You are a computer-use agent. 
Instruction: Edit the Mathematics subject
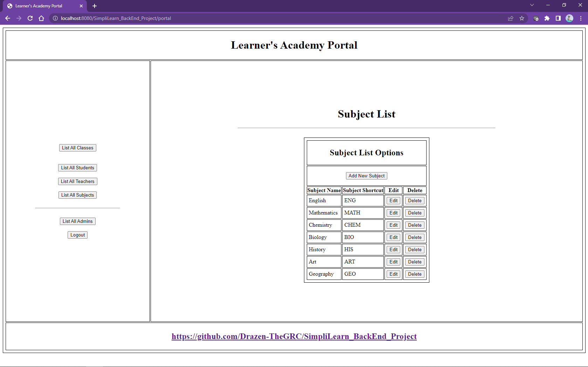[x=394, y=213]
